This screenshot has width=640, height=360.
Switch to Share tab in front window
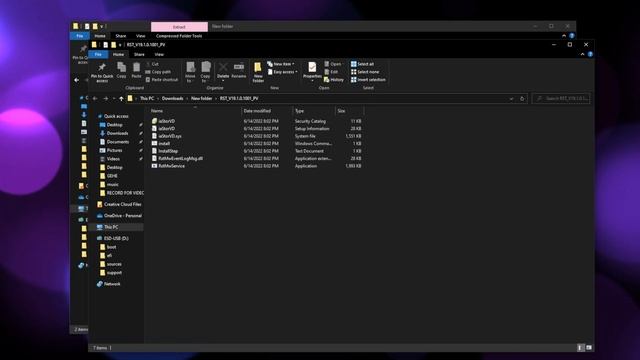139,54
